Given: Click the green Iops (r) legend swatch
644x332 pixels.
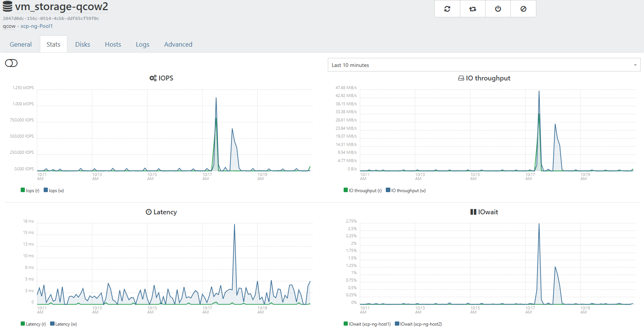Looking at the screenshot, I should pyautogui.click(x=23, y=190).
